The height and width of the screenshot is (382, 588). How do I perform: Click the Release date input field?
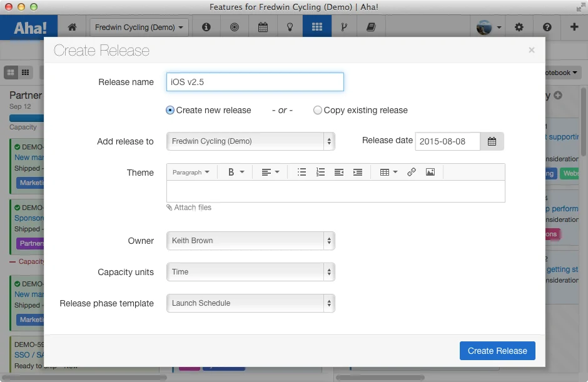click(x=447, y=141)
